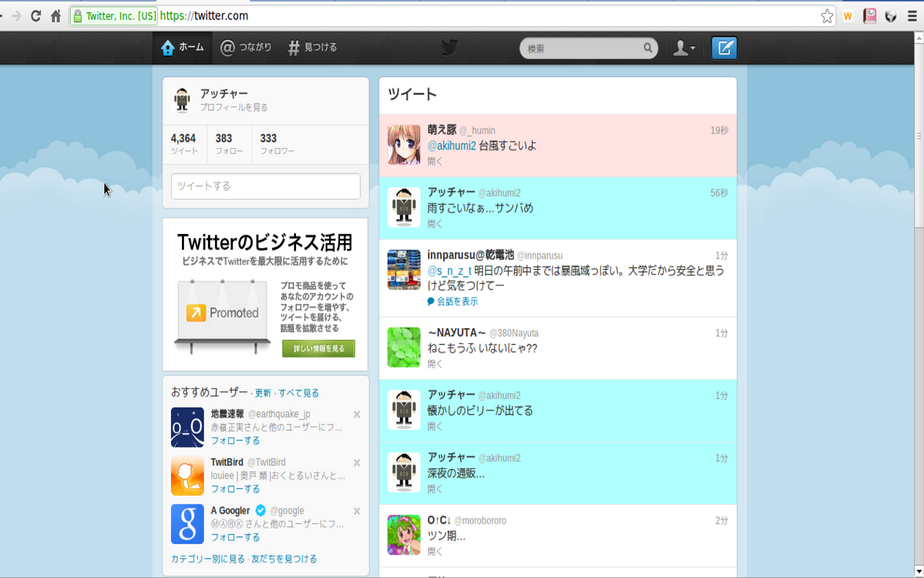Go to the ホーム home tab

click(183, 48)
